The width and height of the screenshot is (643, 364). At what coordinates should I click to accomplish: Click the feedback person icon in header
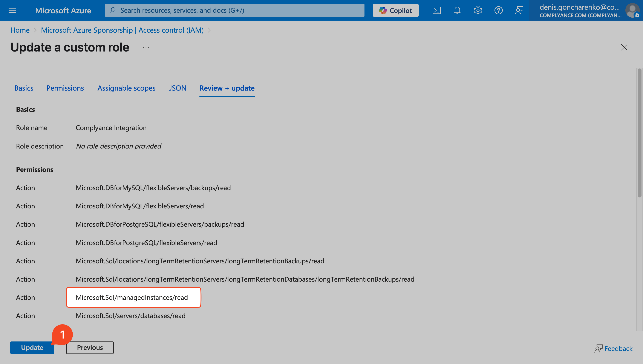519,10
